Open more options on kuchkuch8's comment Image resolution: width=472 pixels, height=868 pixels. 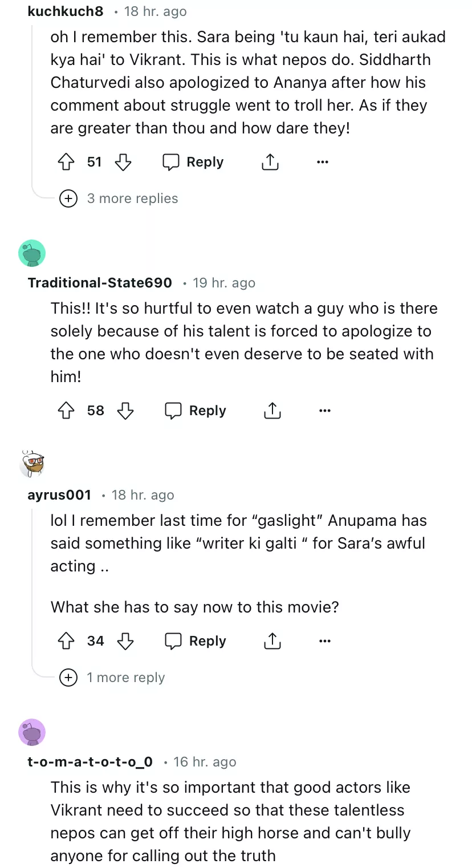pyautogui.click(x=323, y=163)
